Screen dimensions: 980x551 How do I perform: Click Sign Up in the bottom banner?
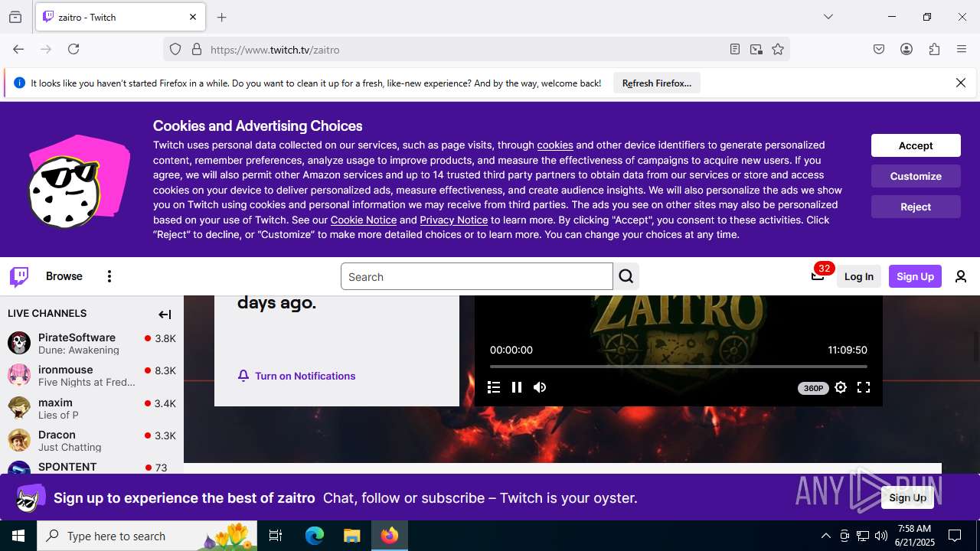click(908, 497)
